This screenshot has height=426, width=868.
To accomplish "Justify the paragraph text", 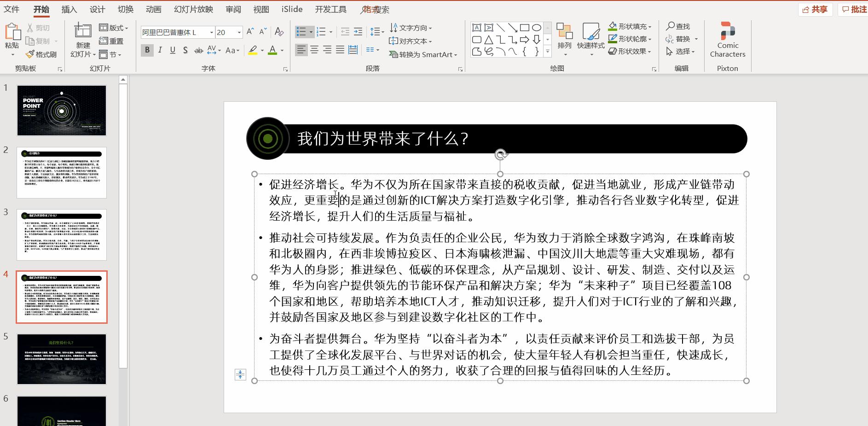I will pyautogui.click(x=340, y=50).
